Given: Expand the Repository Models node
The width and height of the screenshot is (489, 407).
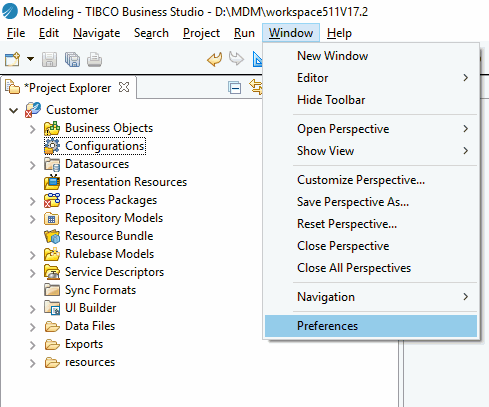Looking at the screenshot, I should 33,219.
